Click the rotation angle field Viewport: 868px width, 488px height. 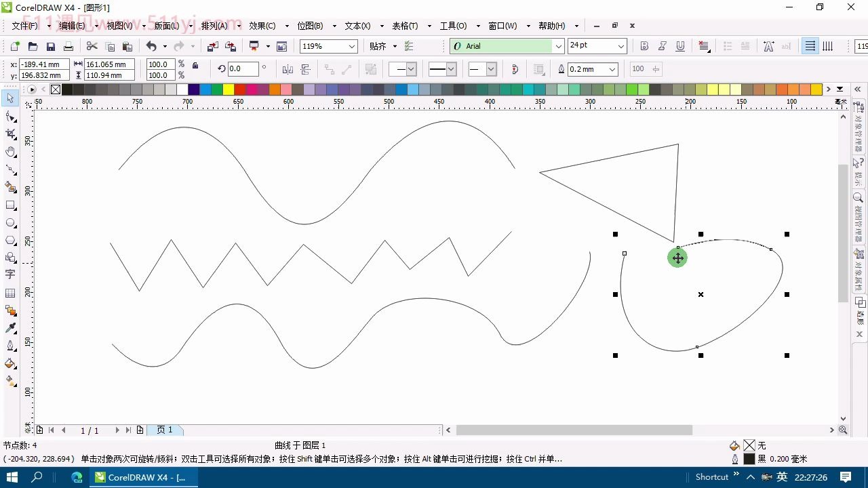243,69
